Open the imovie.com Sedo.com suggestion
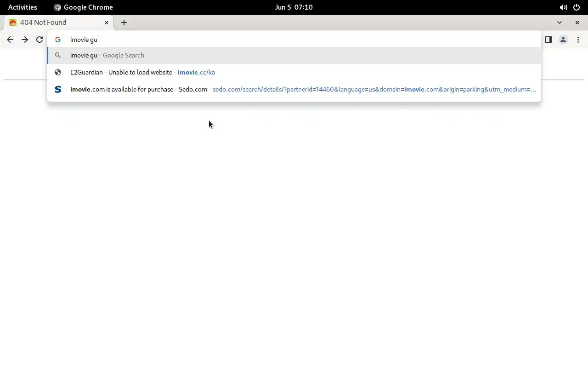588x368 pixels. click(294, 89)
